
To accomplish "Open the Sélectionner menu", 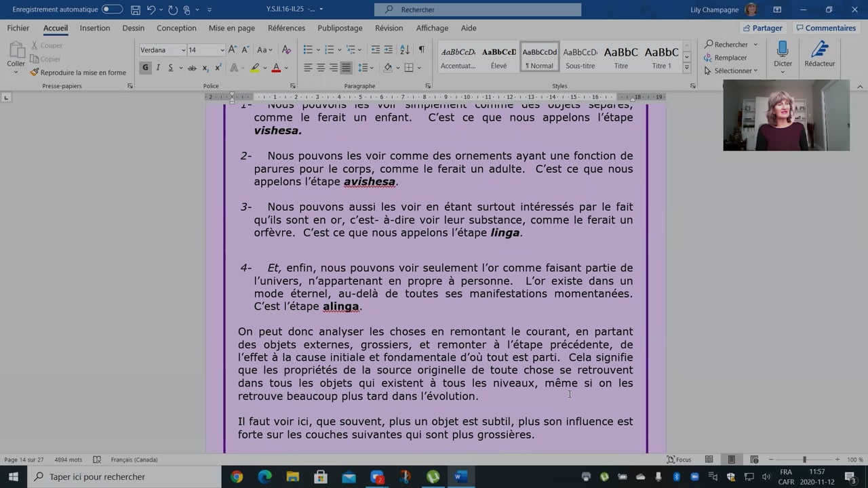I will (731, 70).
